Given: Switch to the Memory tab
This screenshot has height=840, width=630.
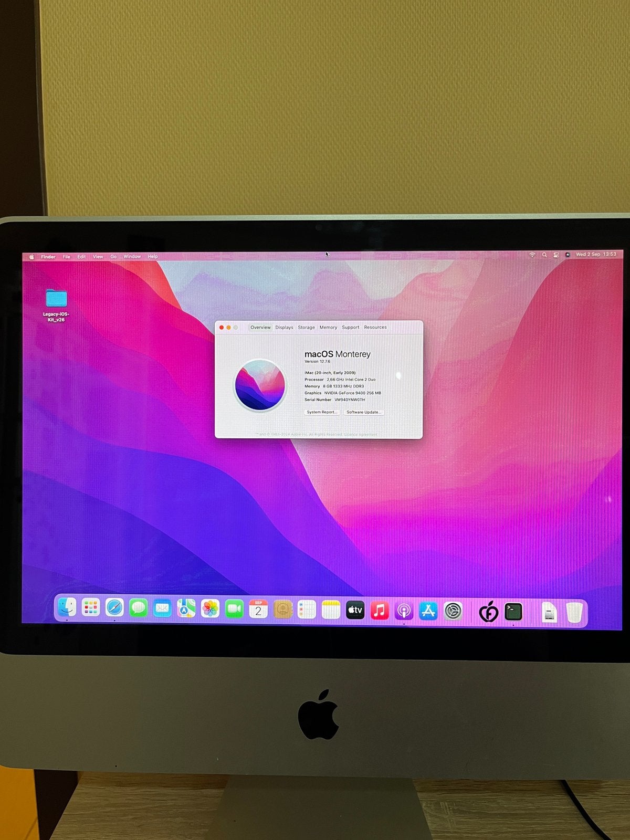Looking at the screenshot, I should pyautogui.click(x=328, y=327).
